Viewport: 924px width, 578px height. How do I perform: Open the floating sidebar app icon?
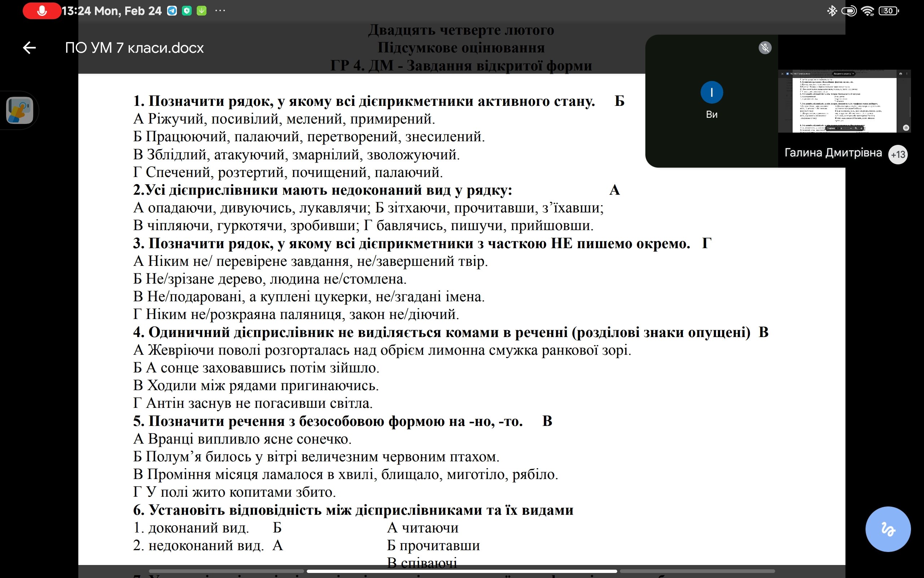click(20, 111)
